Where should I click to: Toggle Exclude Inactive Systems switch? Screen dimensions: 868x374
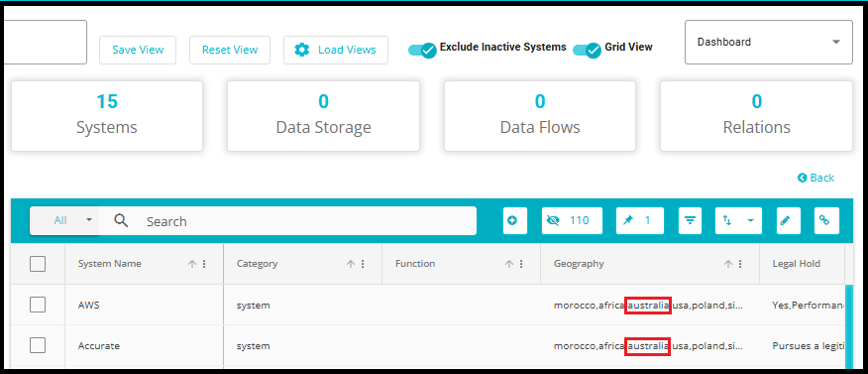tap(422, 50)
